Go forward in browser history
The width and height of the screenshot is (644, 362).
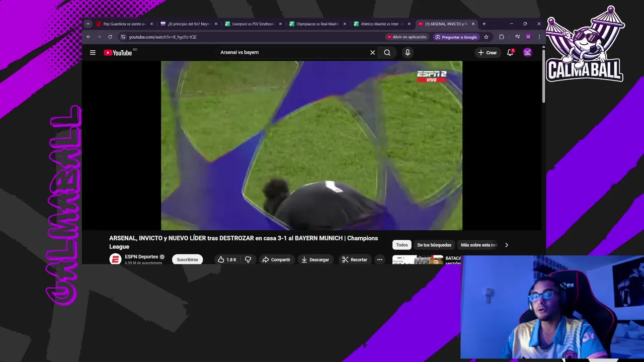tap(99, 37)
